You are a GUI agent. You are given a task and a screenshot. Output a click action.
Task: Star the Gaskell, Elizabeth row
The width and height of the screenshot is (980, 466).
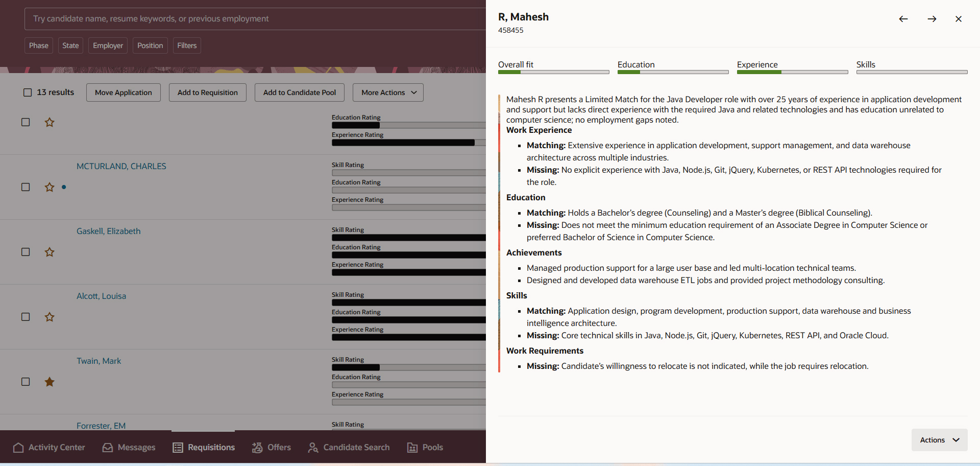point(50,252)
